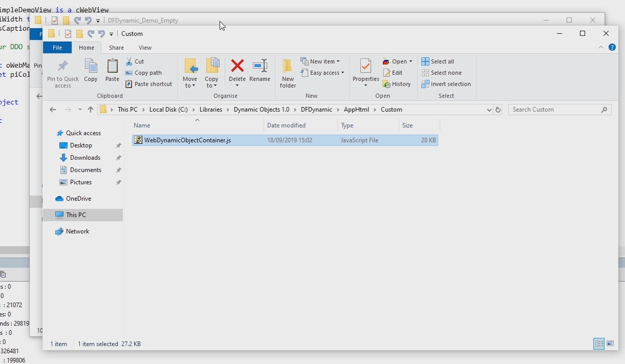Collapse the ribbon using the chevron
The width and height of the screenshot is (625, 364).
point(601,47)
